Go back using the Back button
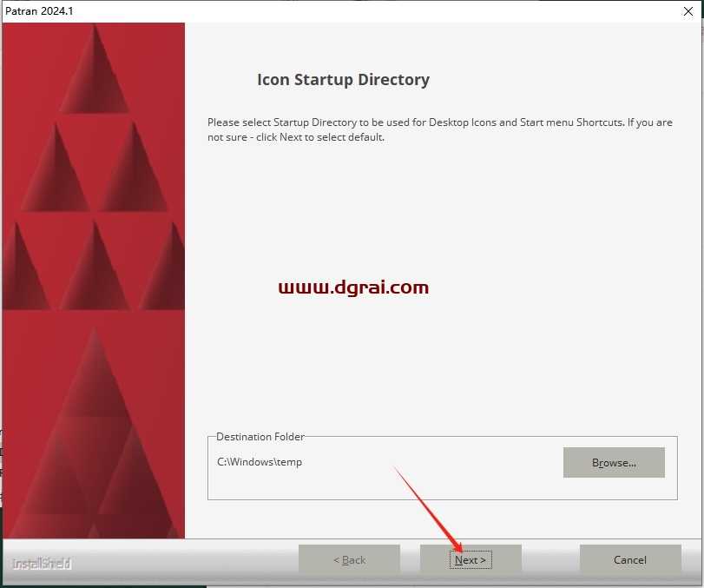This screenshot has height=588, width=704. 349,559
